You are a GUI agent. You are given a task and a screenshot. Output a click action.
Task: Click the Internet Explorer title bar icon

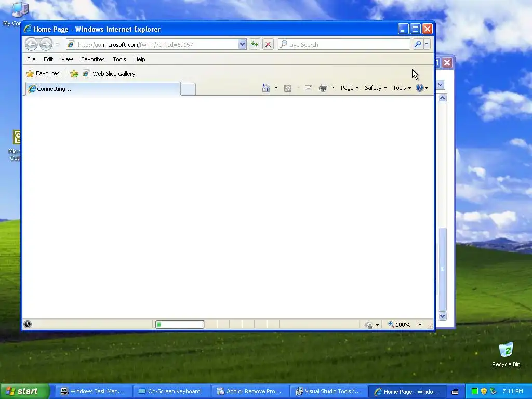(28, 29)
